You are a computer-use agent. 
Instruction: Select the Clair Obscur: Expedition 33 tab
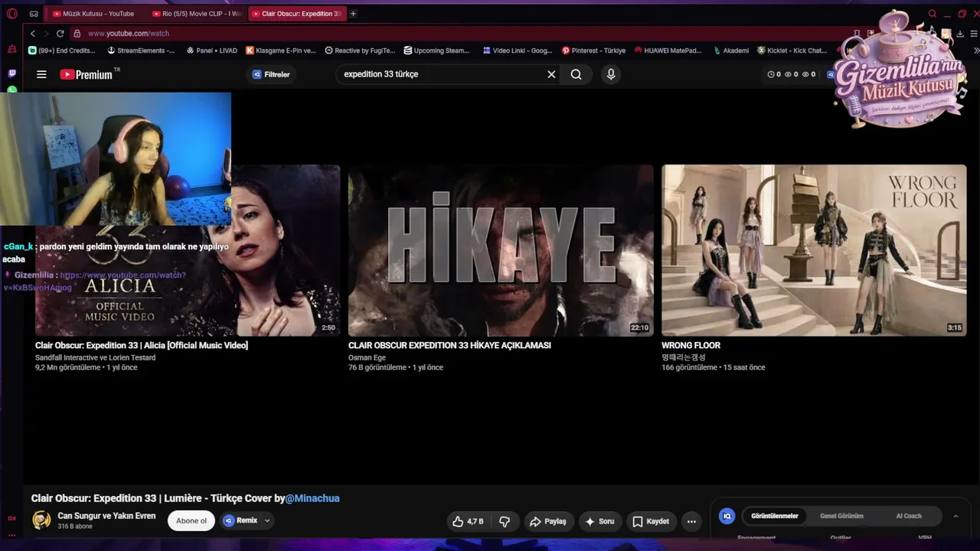pyautogui.click(x=297, y=14)
